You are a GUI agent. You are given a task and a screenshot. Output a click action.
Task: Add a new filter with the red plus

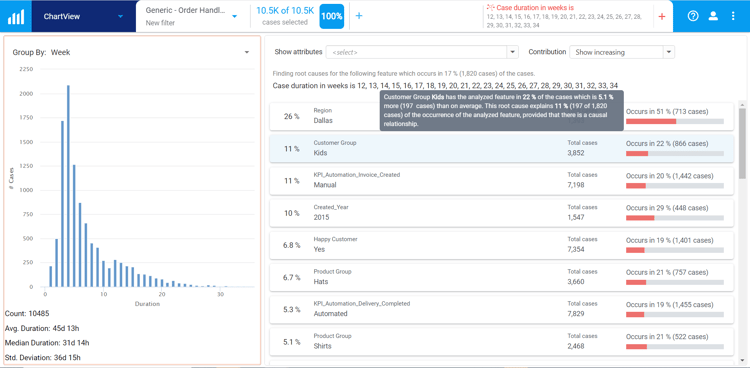coord(662,17)
